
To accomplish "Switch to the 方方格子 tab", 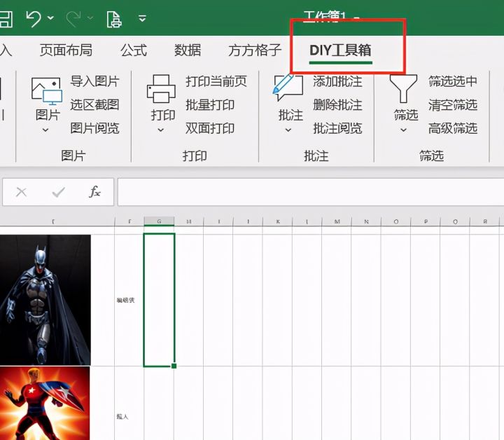I will tap(255, 50).
